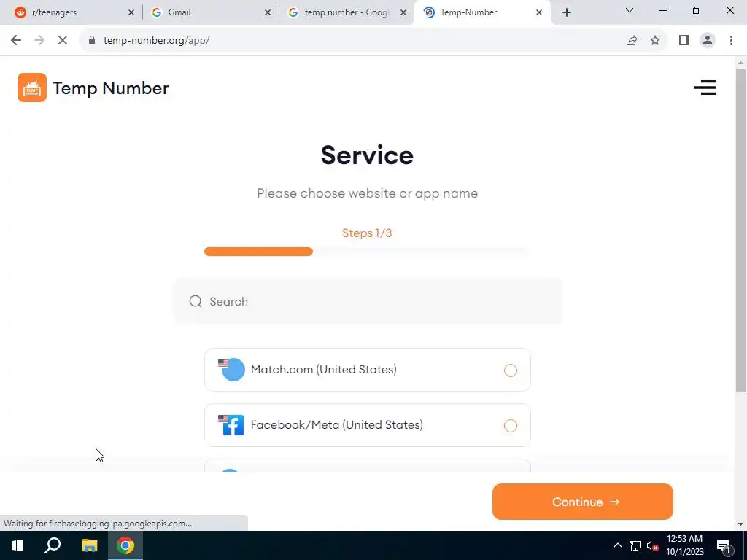Viewport: 747px width, 560px height.
Task: Bookmark this page with star icon
Action: 655,41
